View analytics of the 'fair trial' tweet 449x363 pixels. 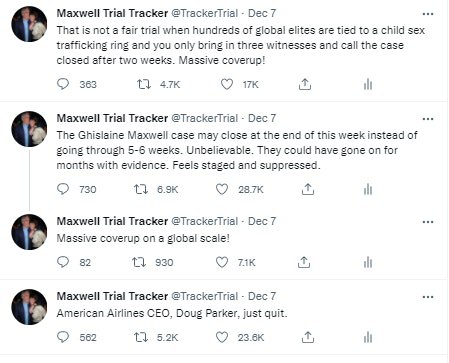pos(368,84)
